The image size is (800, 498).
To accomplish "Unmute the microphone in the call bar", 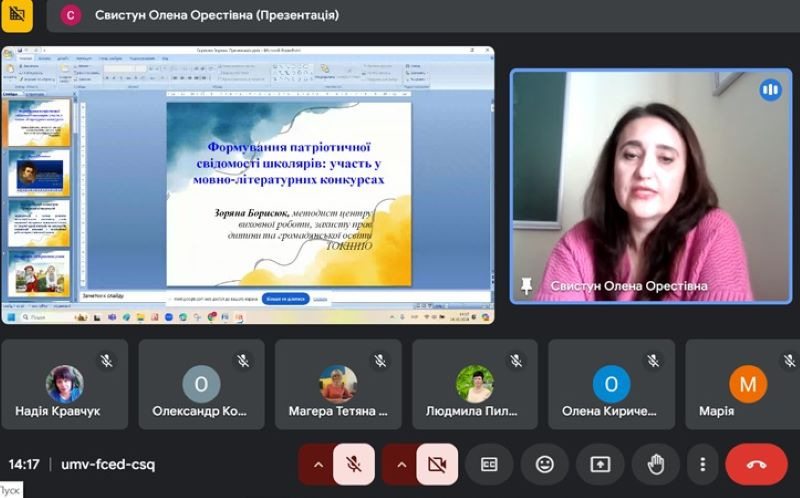I will click(354, 464).
